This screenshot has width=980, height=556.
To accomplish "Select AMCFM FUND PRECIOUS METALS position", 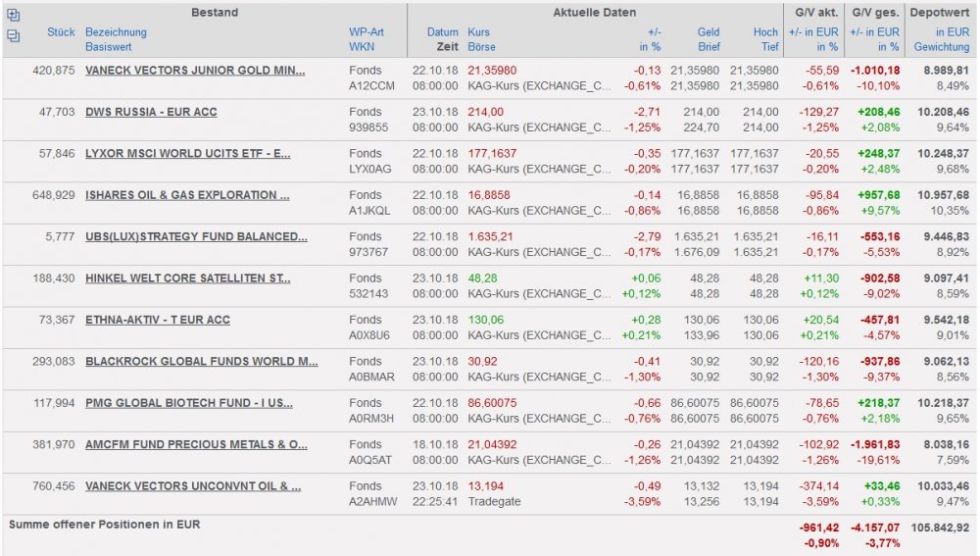I will 196,444.
